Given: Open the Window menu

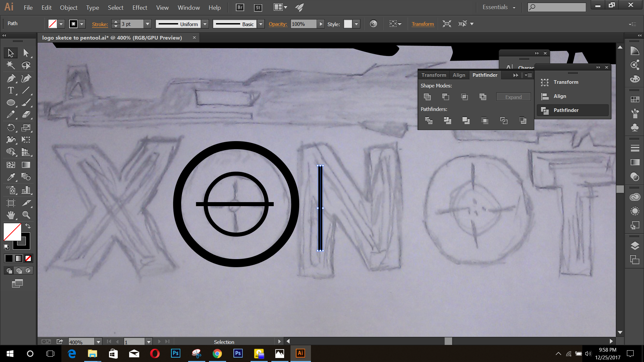Looking at the screenshot, I should click(x=189, y=7).
